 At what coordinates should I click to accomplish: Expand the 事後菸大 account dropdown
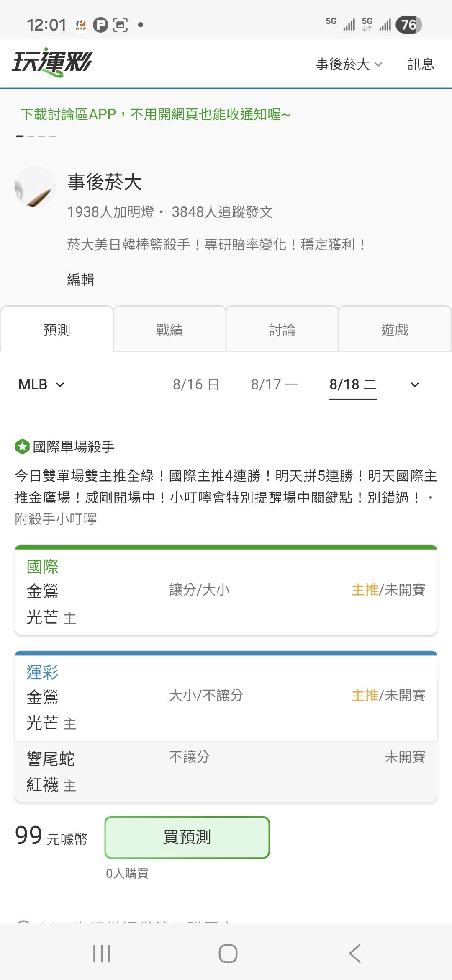(349, 64)
